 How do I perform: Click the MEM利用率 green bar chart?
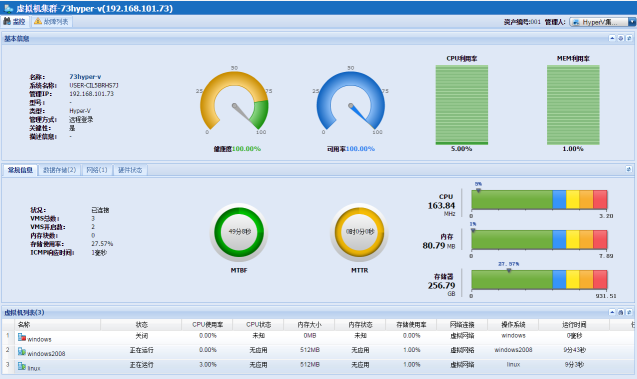point(573,105)
